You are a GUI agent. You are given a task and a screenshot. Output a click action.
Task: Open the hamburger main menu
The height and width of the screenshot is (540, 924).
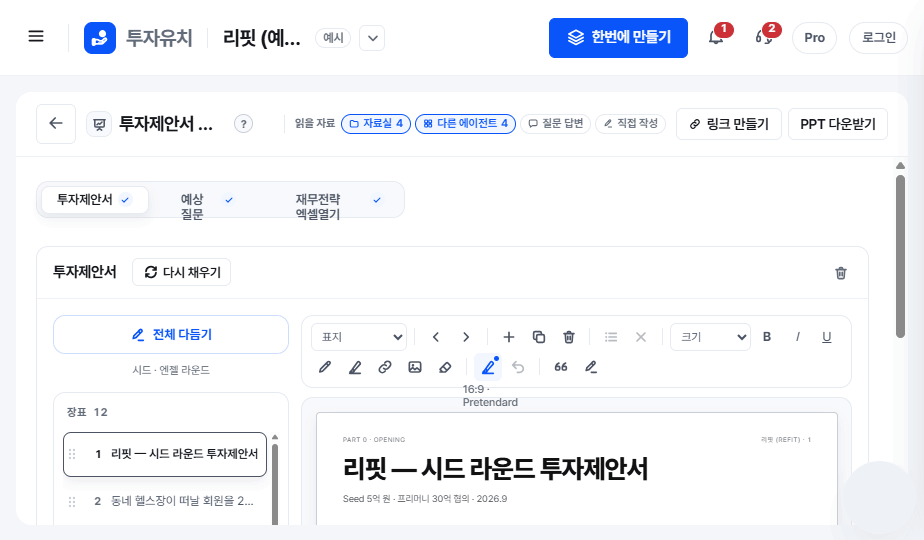[36, 37]
